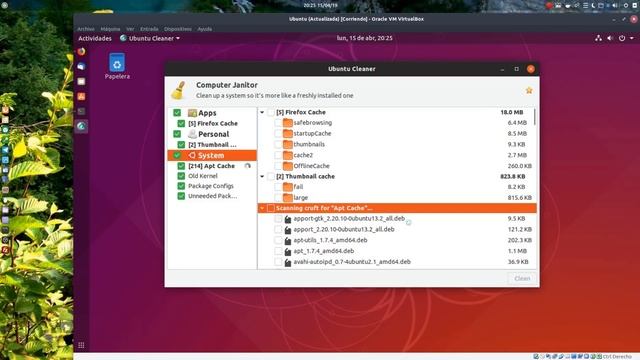Screen dimensions: 640x360
Task: Check the apt_1.7.4_amd64.deb row checkbox
Action: (x=278, y=251)
